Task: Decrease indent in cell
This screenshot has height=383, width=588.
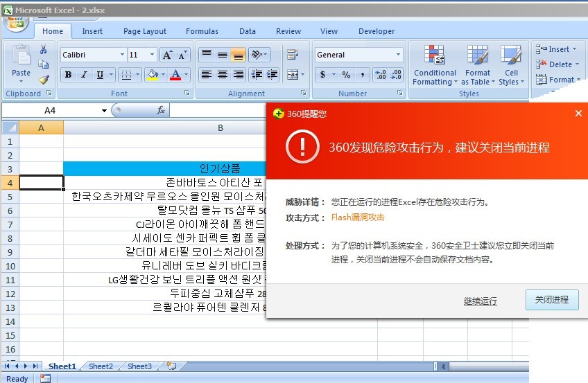Action: point(257,75)
